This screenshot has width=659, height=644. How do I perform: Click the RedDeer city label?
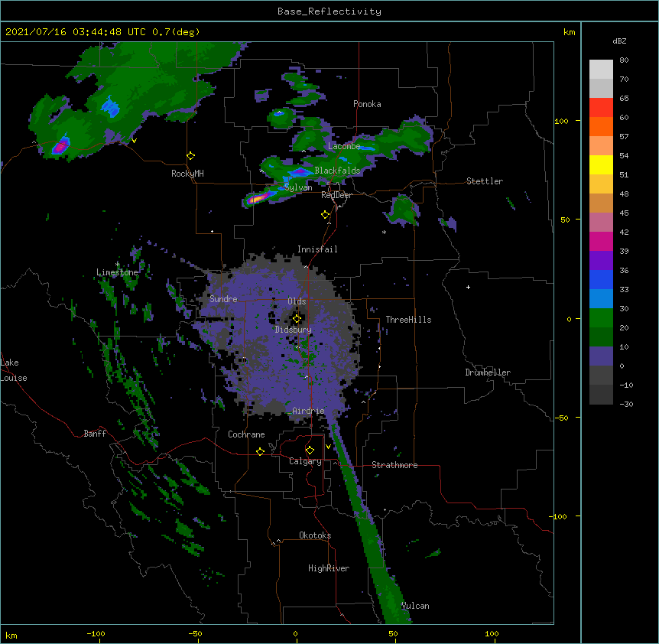(x=336, y=195)
